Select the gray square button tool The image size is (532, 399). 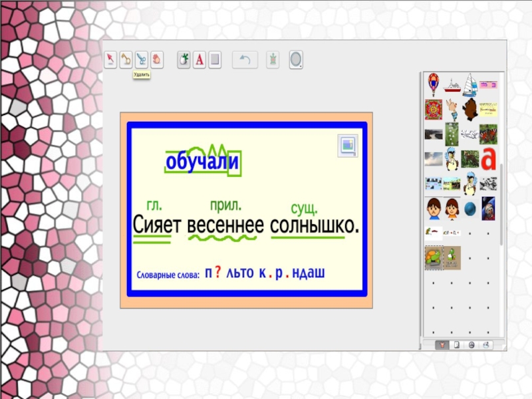(215, 60)
